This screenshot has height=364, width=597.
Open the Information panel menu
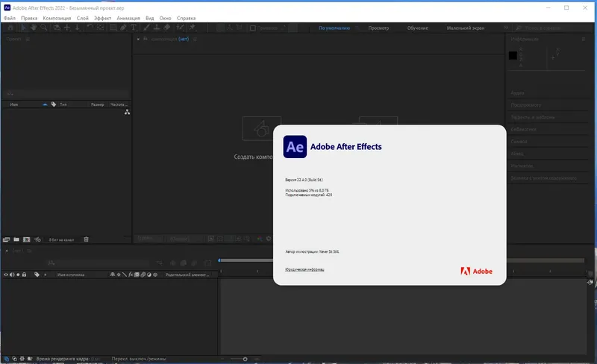584,39
